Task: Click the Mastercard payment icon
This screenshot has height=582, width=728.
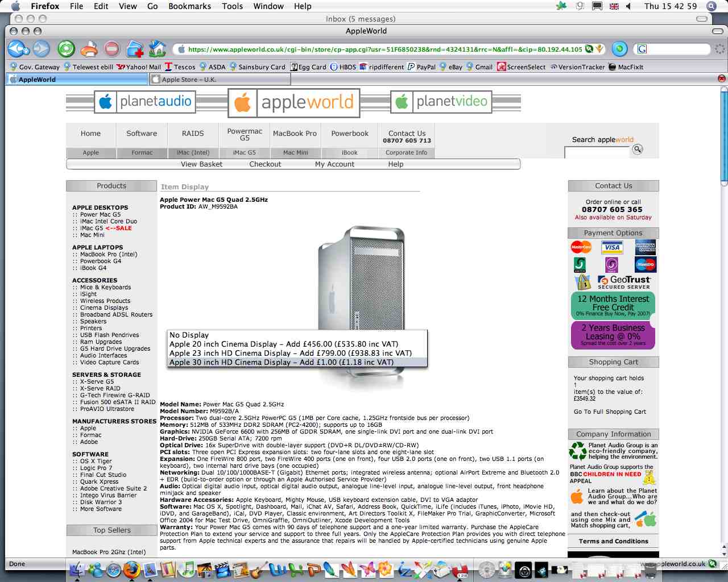Action: (581, 247)
